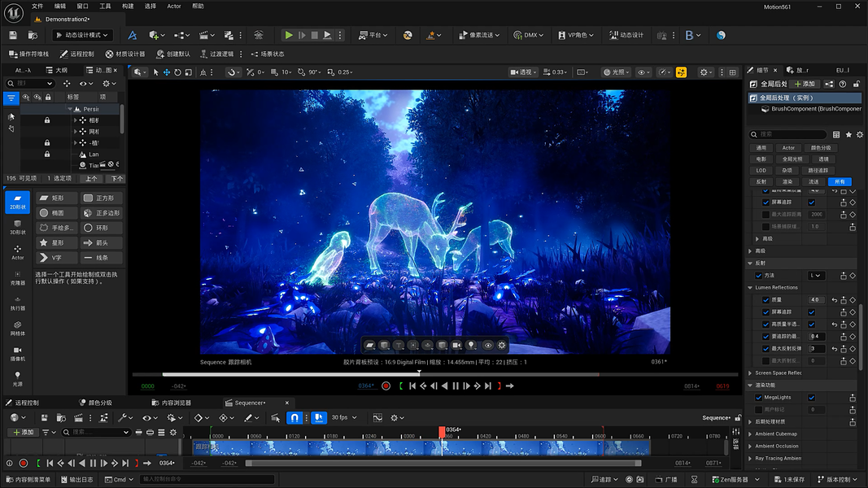Toggle the 高质量半透 override checkbox
The image size is (868, 488).
coord(765,325)
